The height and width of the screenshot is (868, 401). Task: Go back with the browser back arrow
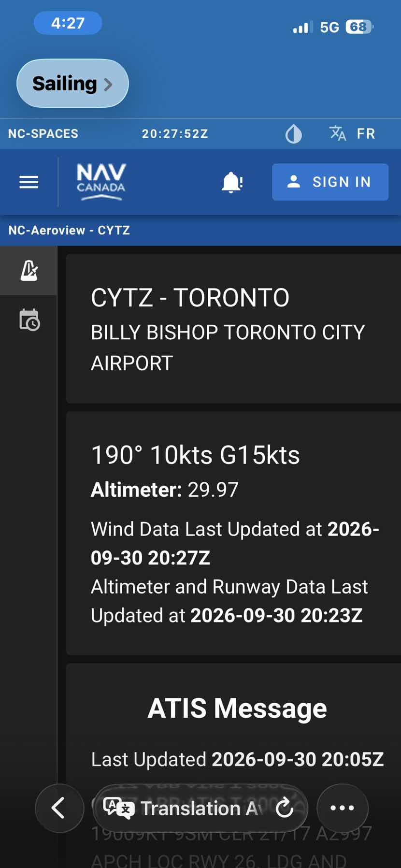[59, 808]
